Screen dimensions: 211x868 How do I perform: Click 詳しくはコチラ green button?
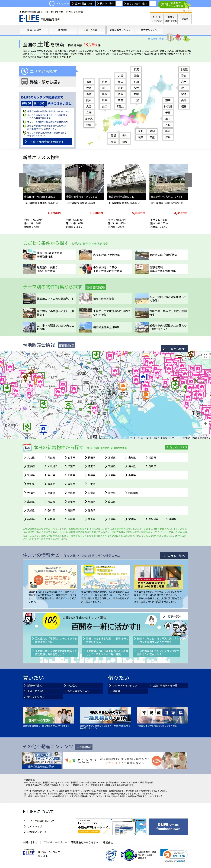click(176, 447)
